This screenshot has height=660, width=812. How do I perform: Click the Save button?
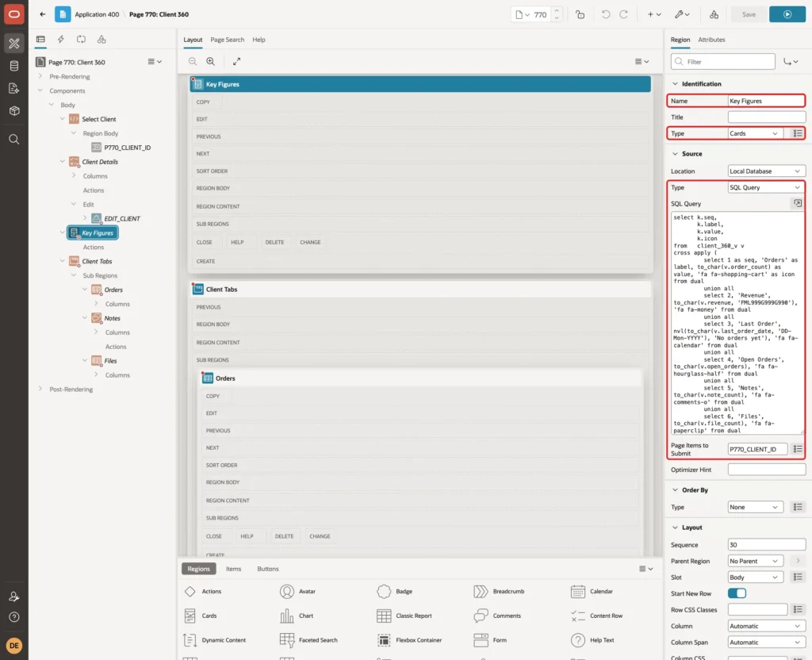click(749, 14)
